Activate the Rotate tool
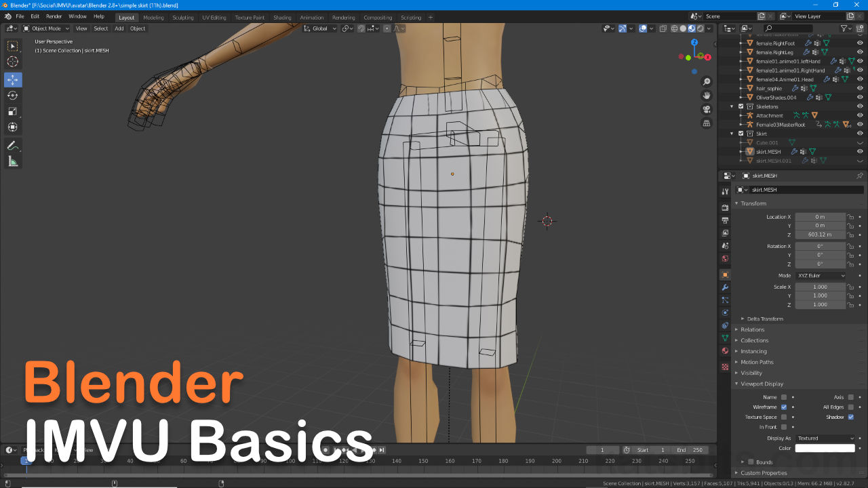 click(x=13, y=96)
